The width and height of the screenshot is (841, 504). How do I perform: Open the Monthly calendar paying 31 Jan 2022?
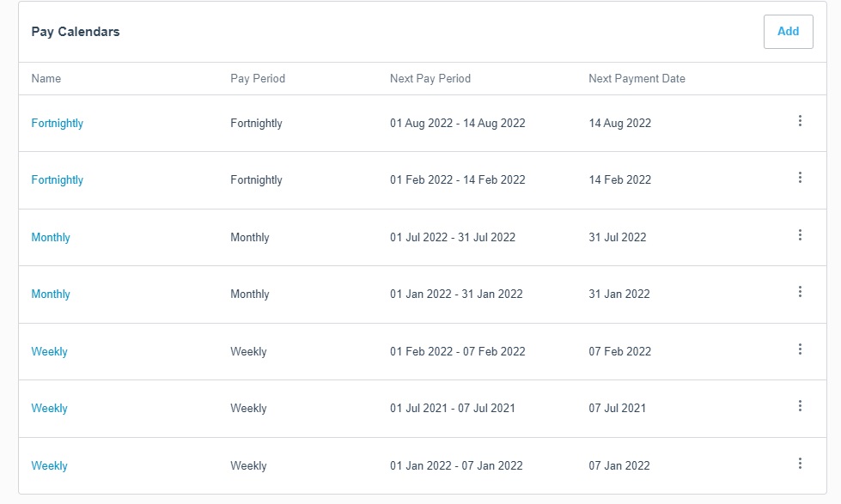click(x=51, y=295)
